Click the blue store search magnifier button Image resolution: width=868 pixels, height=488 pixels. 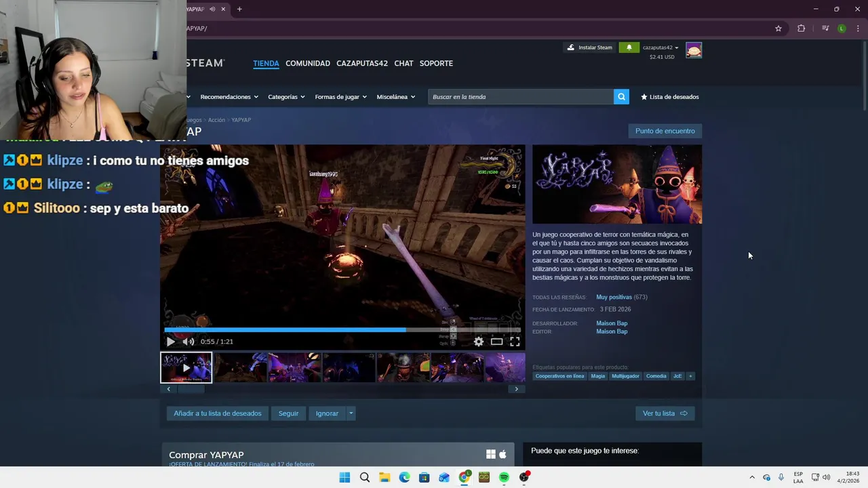(621, 97)
